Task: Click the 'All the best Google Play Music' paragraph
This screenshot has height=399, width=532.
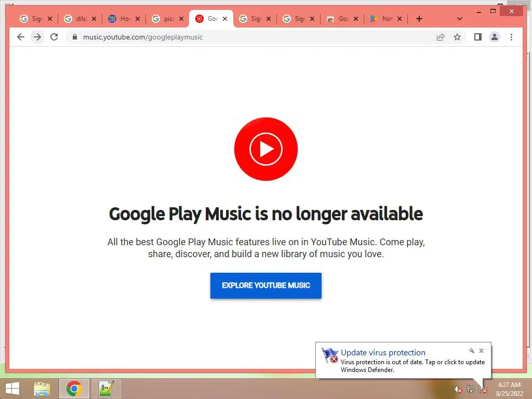Action: pos(266,248)
